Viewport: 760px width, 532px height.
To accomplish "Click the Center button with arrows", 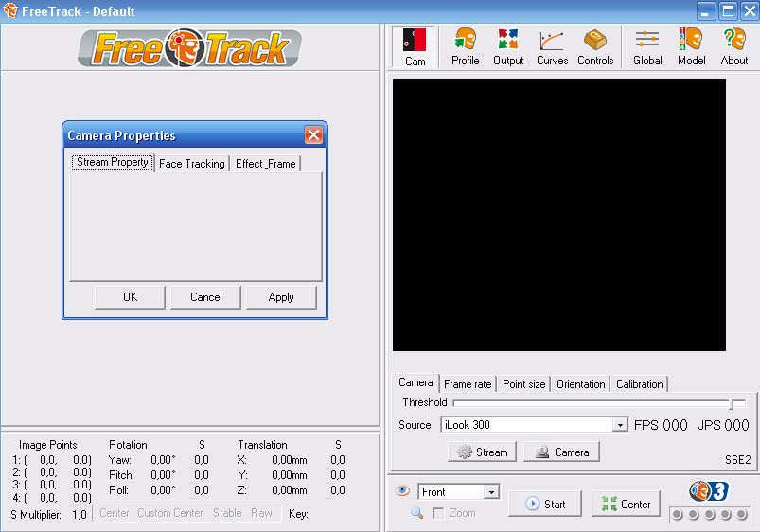I will click(x=626, y=504).
